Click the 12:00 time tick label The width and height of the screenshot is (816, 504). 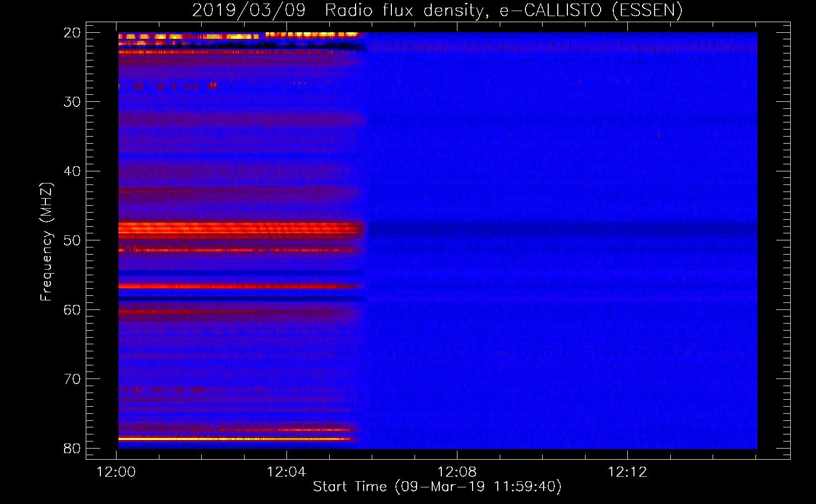[116, 472]
